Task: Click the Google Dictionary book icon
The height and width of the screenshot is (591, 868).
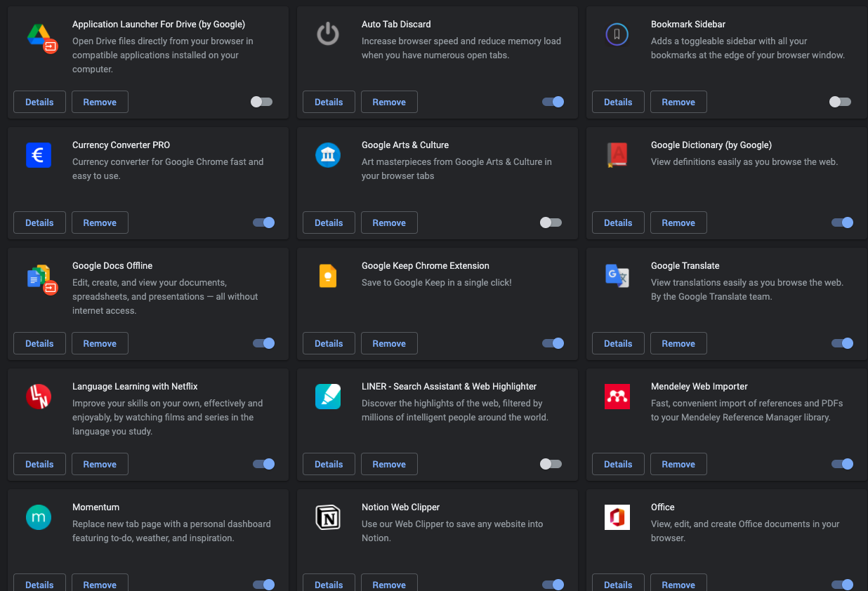Action: [617, 155]
